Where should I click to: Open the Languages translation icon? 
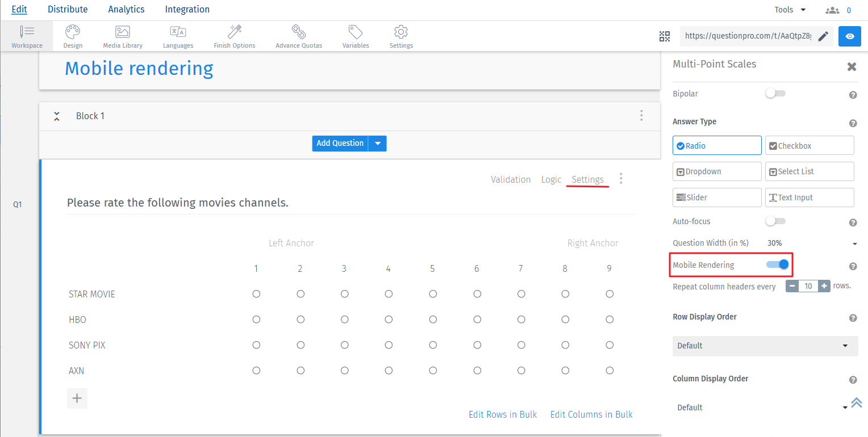tap(178, 32)
